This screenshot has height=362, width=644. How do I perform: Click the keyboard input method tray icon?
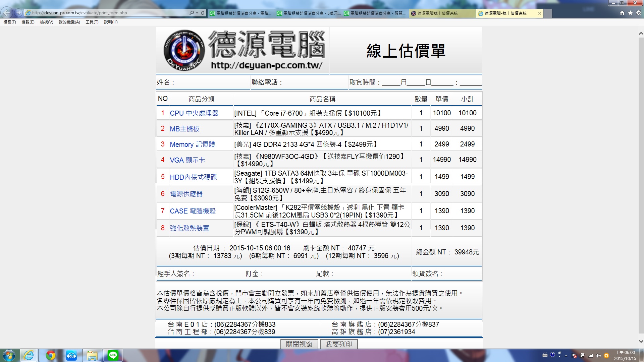(x=545, y=355)
